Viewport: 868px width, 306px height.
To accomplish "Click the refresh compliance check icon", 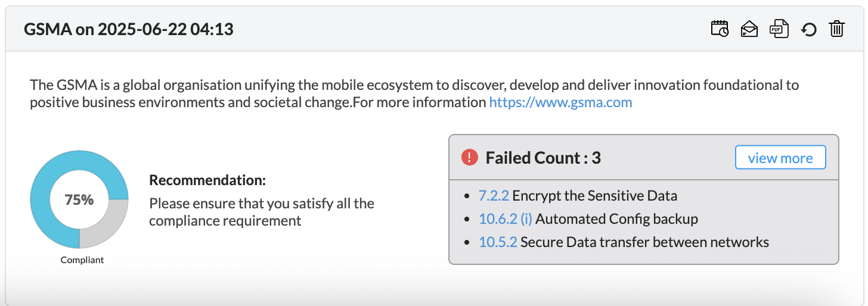I will (808, 29).
